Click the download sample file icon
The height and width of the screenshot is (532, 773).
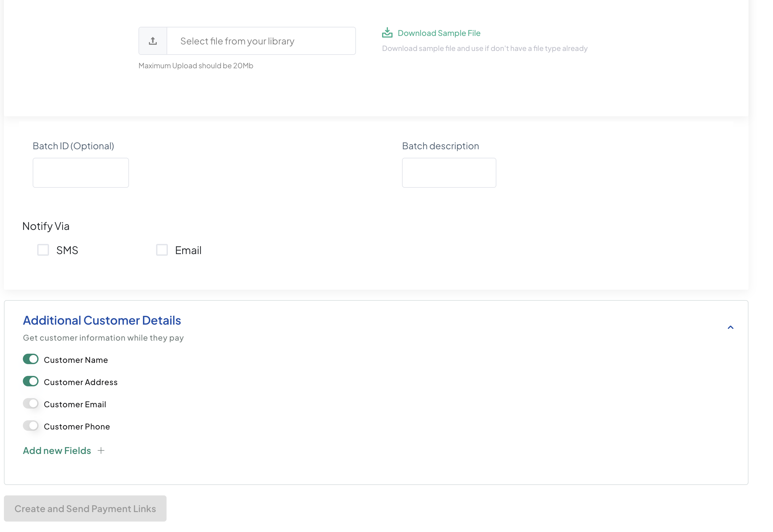387,33
